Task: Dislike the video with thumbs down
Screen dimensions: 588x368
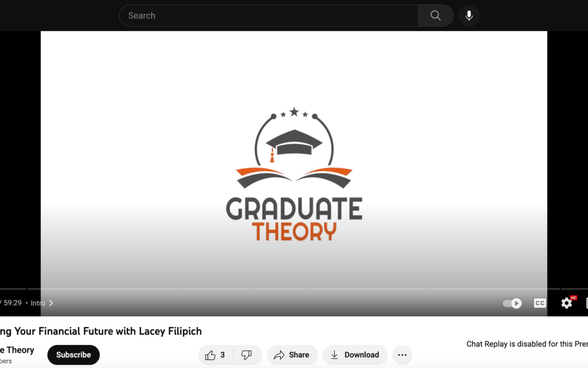Action: pos(247,355)
